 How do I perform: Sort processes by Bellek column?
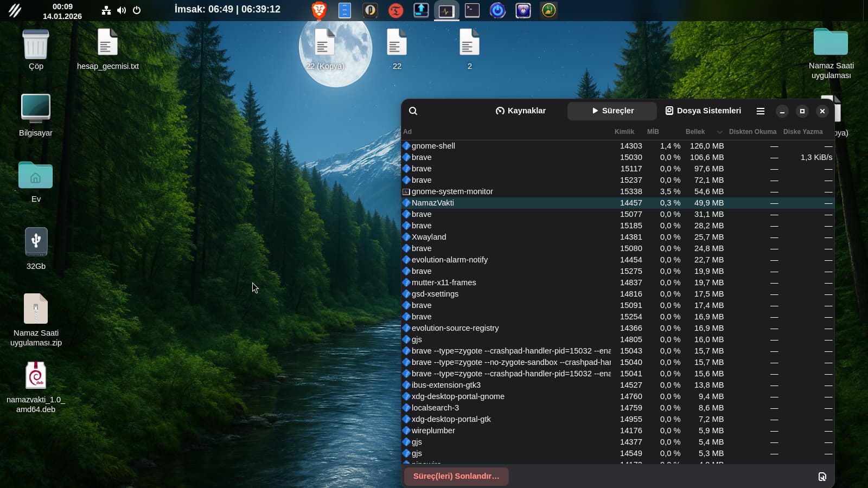pos(695,132)
